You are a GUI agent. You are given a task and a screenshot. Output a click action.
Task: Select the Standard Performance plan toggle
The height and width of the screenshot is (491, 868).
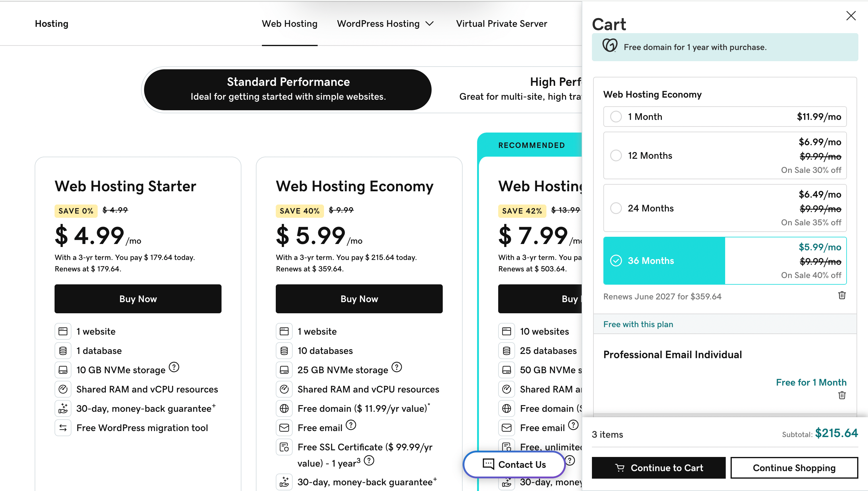(x=288, y=89)
